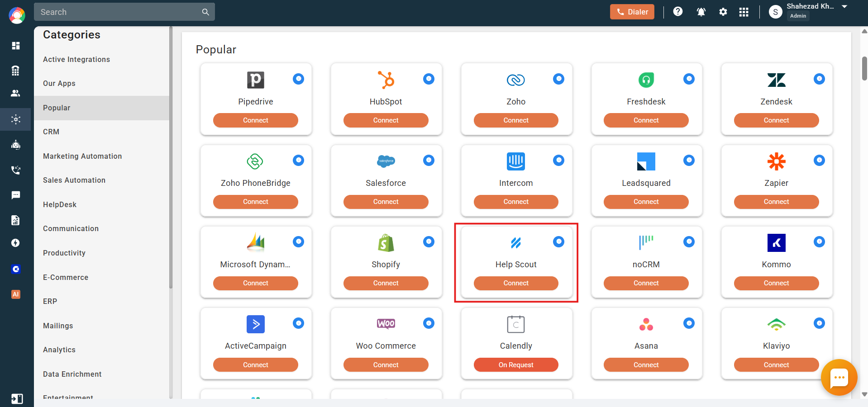Click the exit arrow icon at sidebar bottom
This screenshot has width=868, height=407.
tap(17, 398)
